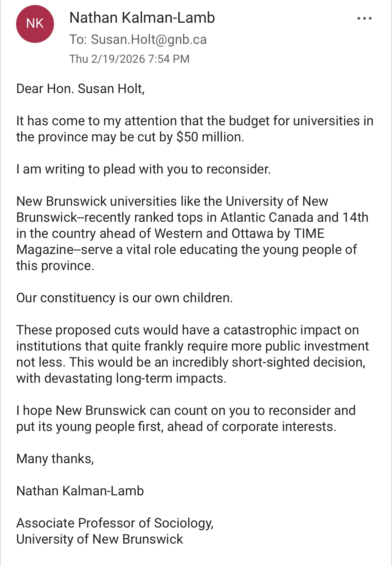Click the NK sender avatar

[35, 24]
